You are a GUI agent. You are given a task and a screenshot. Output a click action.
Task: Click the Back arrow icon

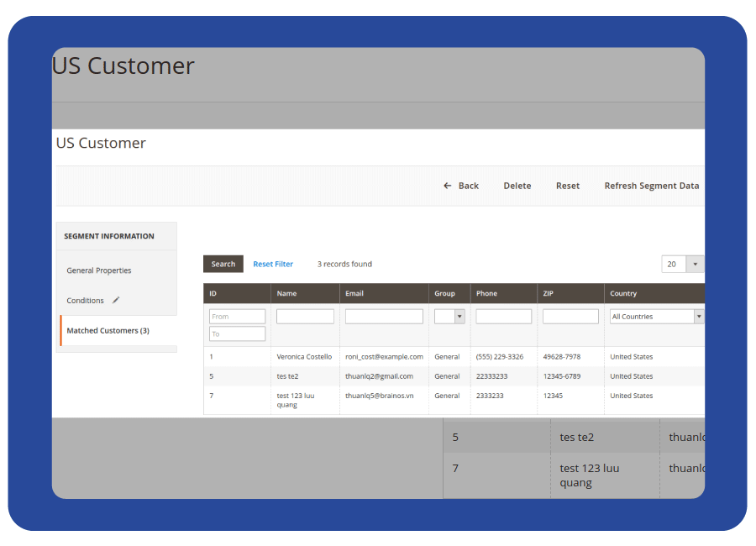point(448,186)
